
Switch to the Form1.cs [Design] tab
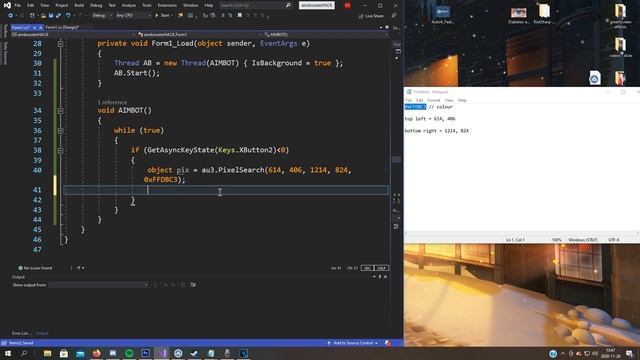(x=62, y=27)
